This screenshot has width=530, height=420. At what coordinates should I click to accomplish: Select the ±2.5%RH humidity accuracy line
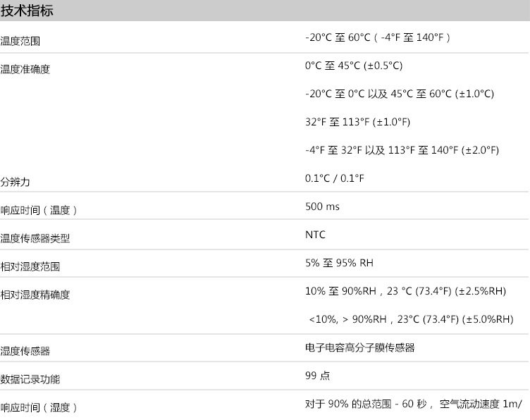tap(405, 291)
